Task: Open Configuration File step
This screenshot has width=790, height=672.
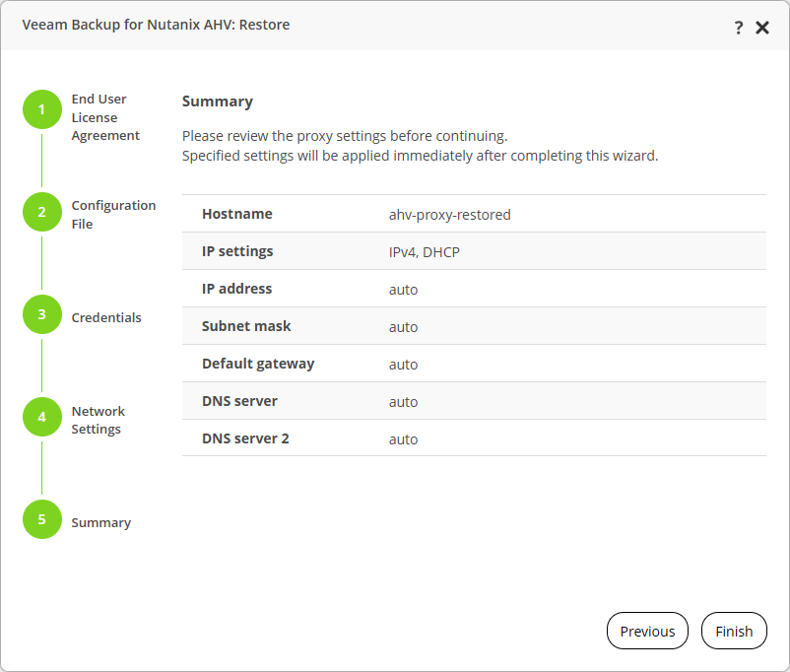Action: pyautogui.click(x=113, y=214)
